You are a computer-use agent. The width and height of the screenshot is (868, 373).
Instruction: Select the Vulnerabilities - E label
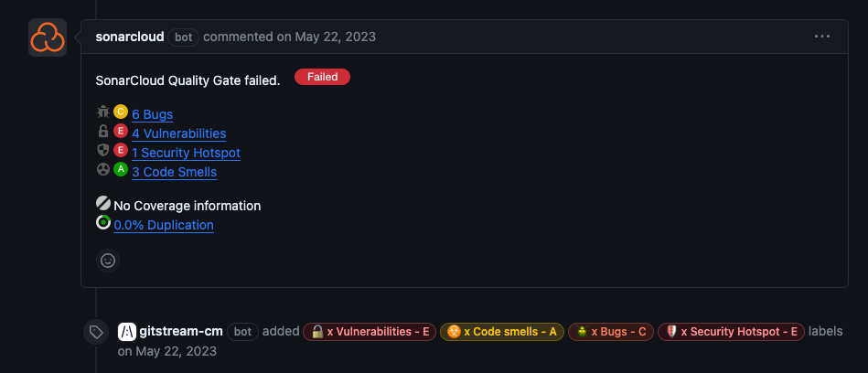click(x=370, y=332)
